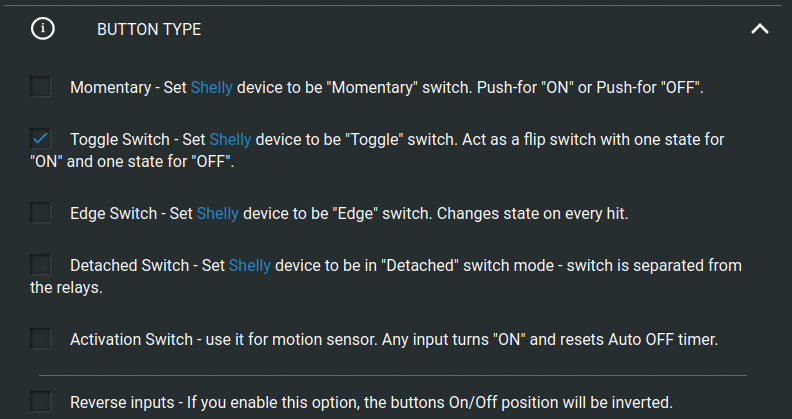Uncheck the Toggle Switch checkbox
This screenshot has height=419, width=792.
point(40,138)
